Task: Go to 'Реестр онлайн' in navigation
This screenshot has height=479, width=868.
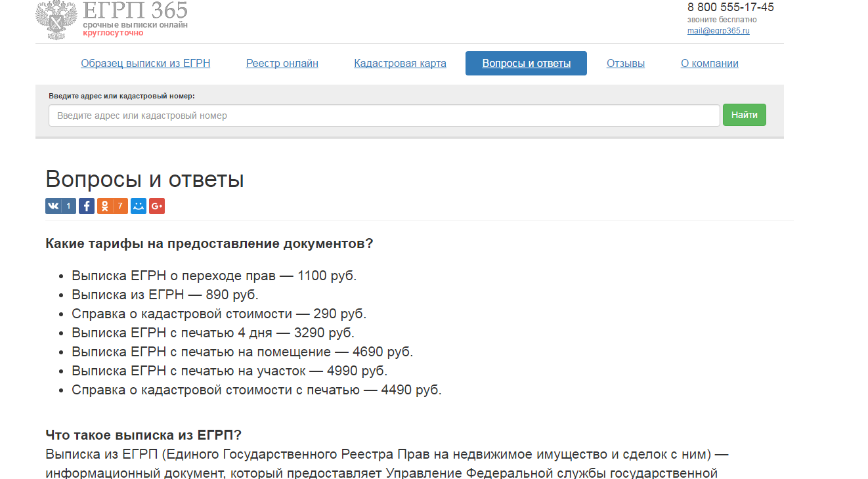Action: click(282, 64)
